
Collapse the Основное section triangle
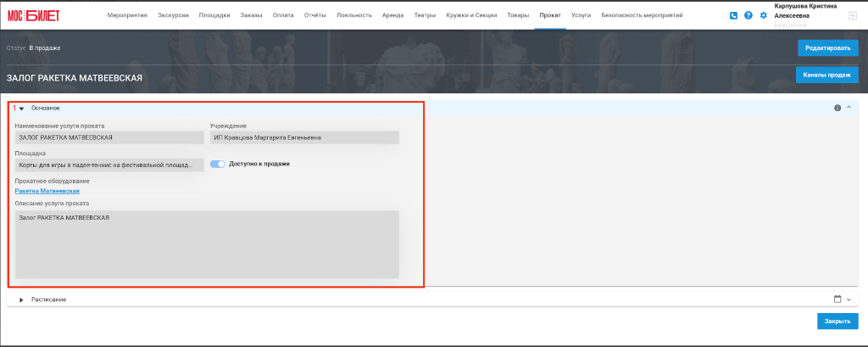pyautogui.click(x=21, y=109)
